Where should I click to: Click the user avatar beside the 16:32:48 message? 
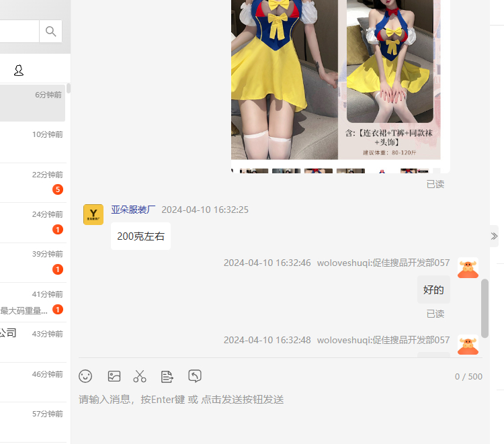point(468,345)
